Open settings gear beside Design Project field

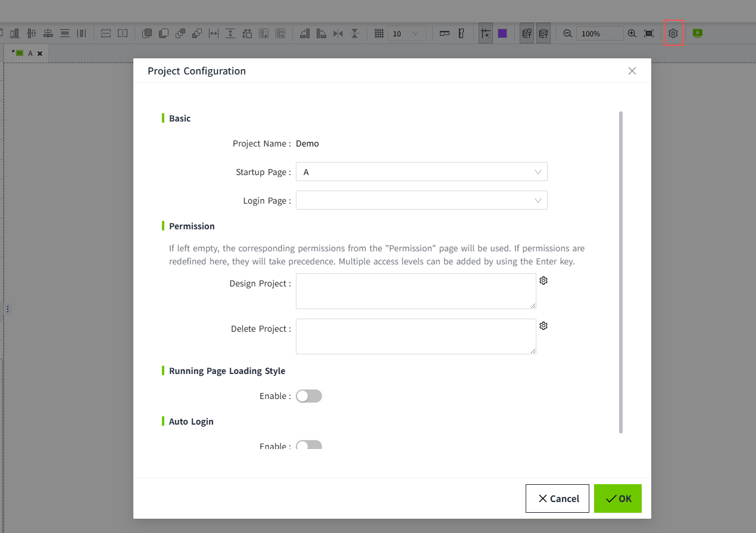543,280
